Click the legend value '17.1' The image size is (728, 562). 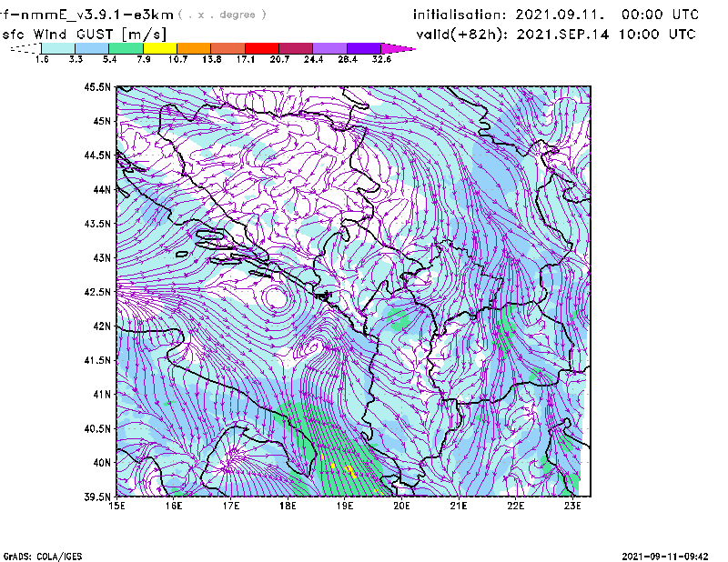pos(246,59)
